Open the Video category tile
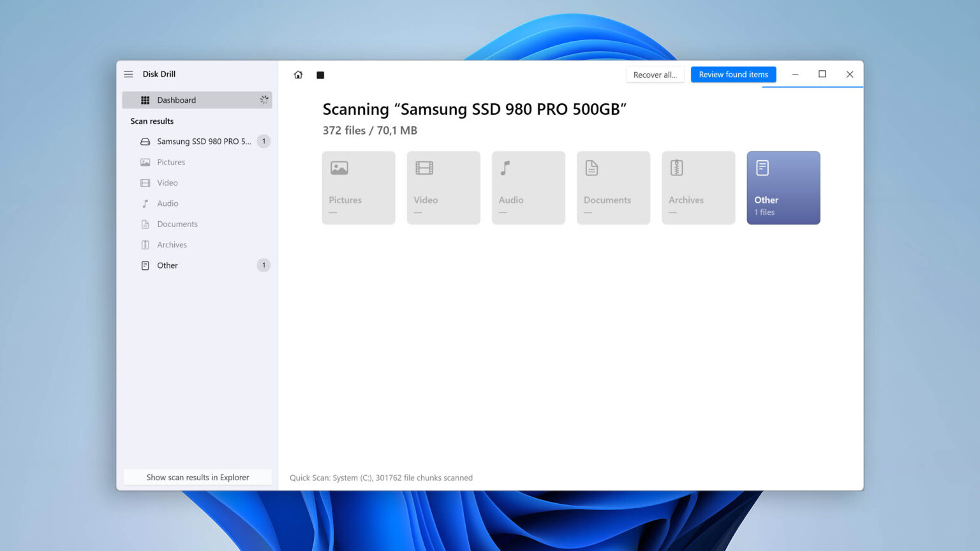This screenshot has width=980, height=551. [x=443, y=187]
